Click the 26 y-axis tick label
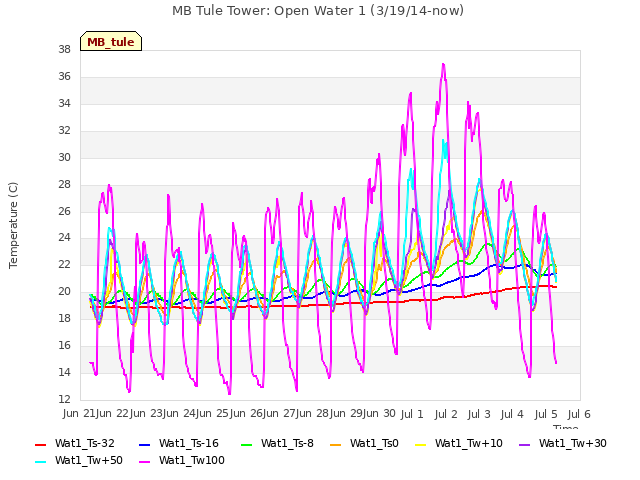The image size is (640, 480). [64, 211]
